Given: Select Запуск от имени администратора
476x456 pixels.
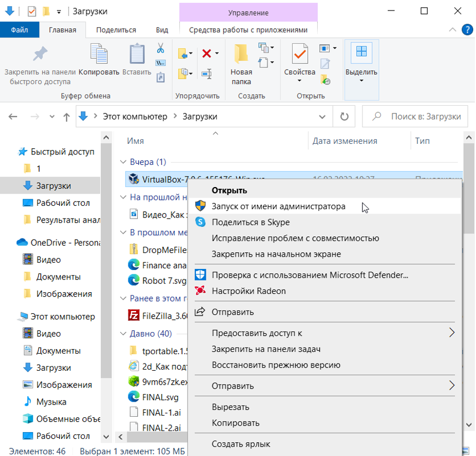Looking at the screenshot, I should (x=278, y=206).
